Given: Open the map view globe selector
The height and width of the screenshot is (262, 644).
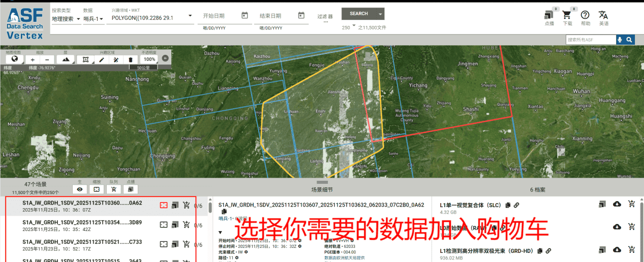Looking at the screenshot, I should click(x=15, y=59).
